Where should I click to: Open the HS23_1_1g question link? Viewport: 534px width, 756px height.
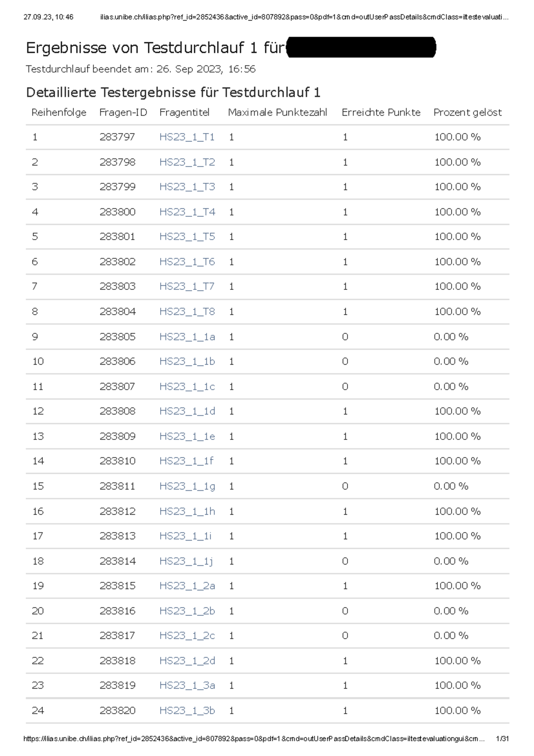pos(187,486)
